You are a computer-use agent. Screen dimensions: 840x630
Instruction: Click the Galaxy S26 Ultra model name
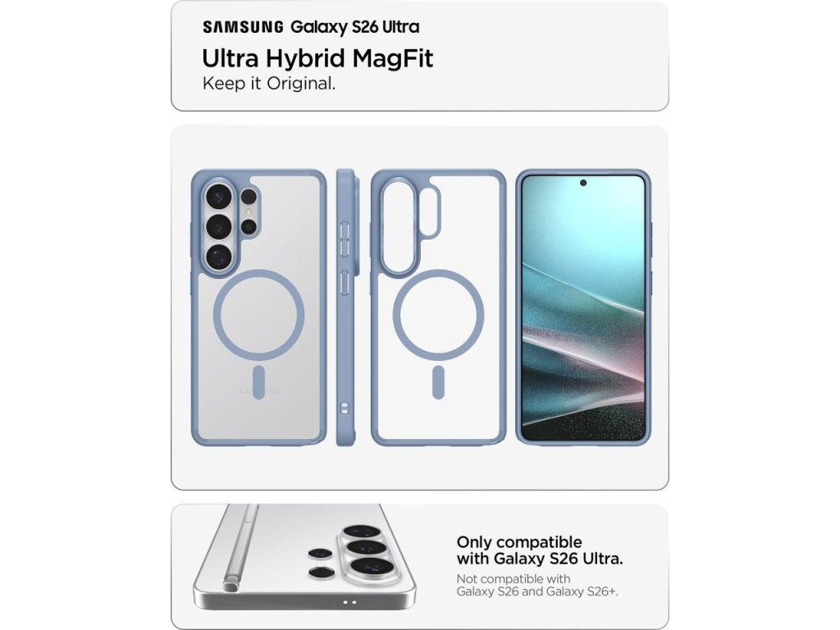[355, 27]
